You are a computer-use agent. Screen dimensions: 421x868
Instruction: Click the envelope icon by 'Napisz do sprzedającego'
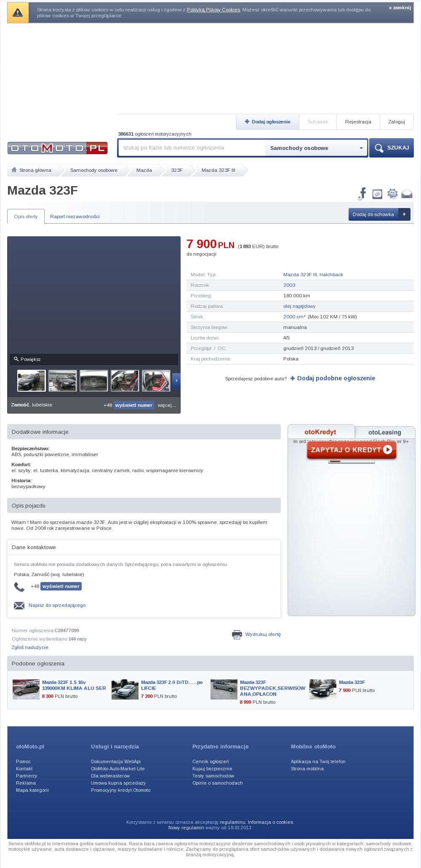click(19, 606)
